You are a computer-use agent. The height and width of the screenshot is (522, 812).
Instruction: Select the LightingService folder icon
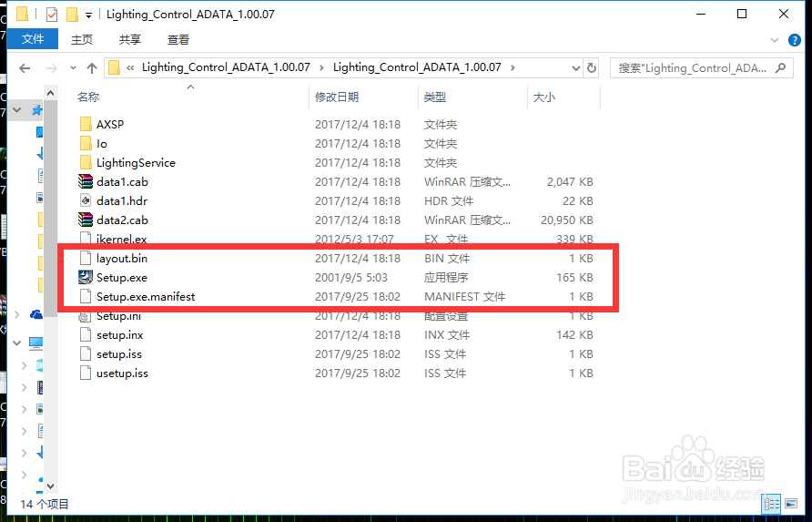point(86,162)
